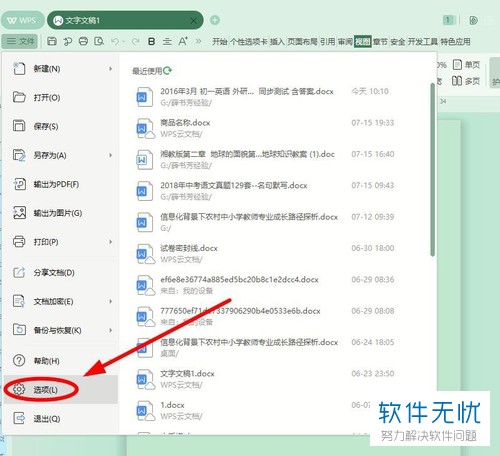Click the document icon of 777650ef71 file
The width and height of the screenshot is (500, 456).
[x=145, y=316]
